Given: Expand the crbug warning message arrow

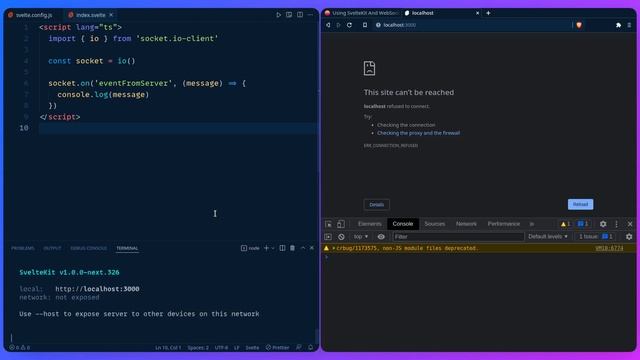Looking at the screenshot, I should (x=333, y=248).
